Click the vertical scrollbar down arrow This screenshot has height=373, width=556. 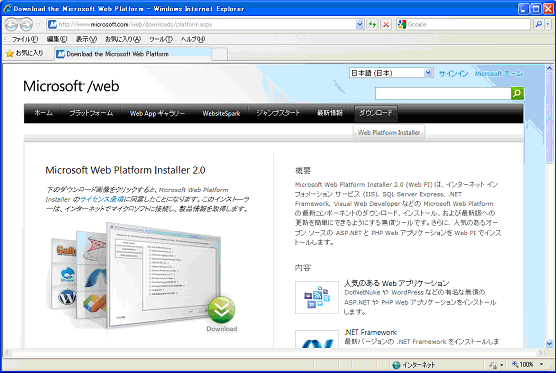549,343
